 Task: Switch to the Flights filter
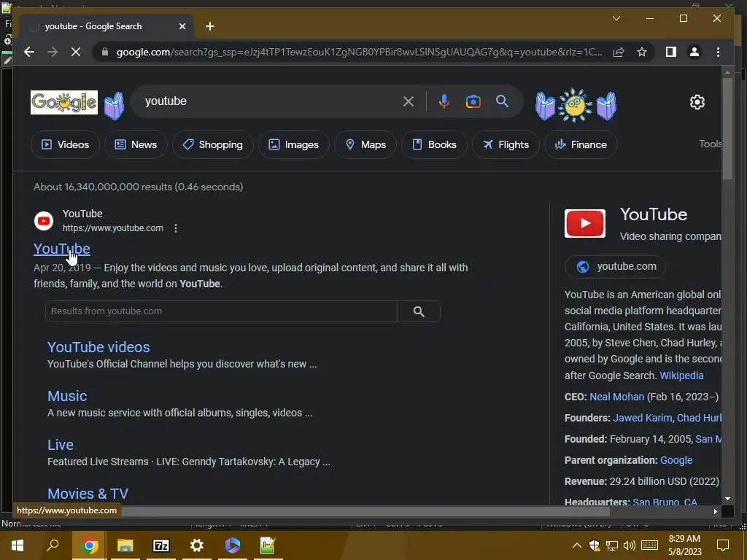coord(506,144)
